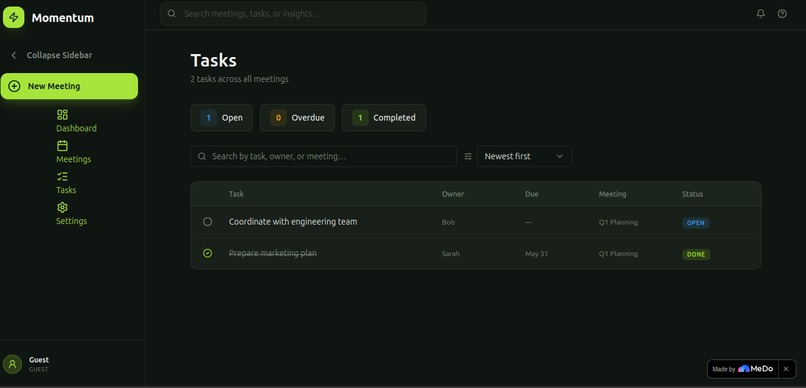Click the May 31 due date
Image resolution: width=806 pixels, height=388 pixels.
(537, 254)
